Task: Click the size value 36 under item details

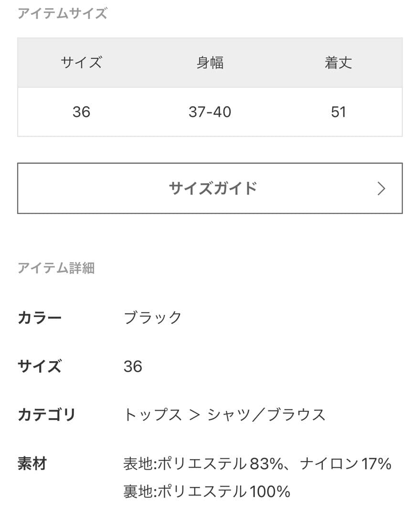Action: [133, 366]
